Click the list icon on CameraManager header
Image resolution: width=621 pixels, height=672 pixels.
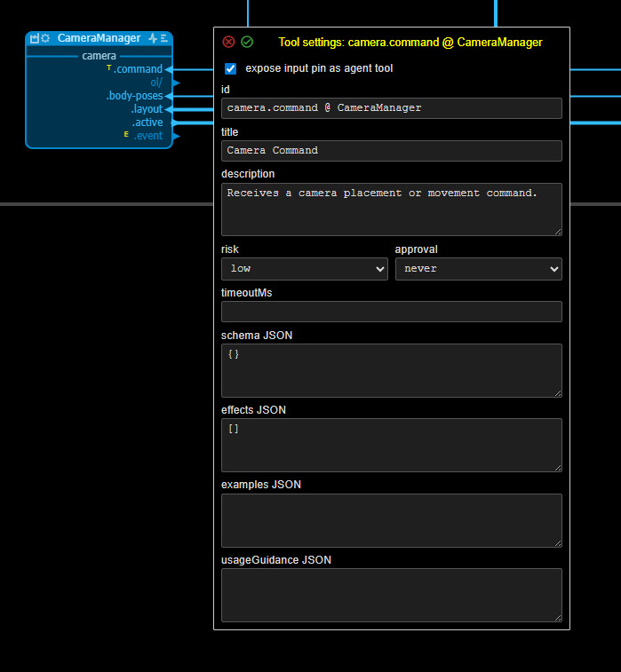tap(163, 38)
